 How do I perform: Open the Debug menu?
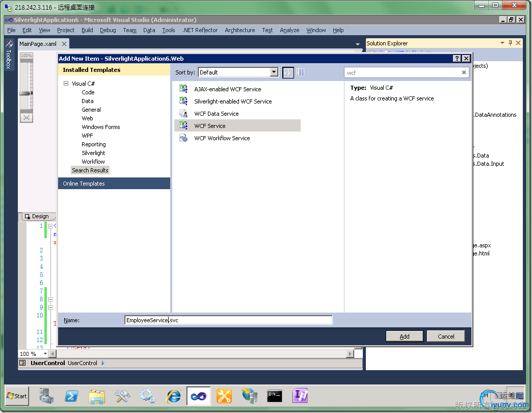point(108,30)
